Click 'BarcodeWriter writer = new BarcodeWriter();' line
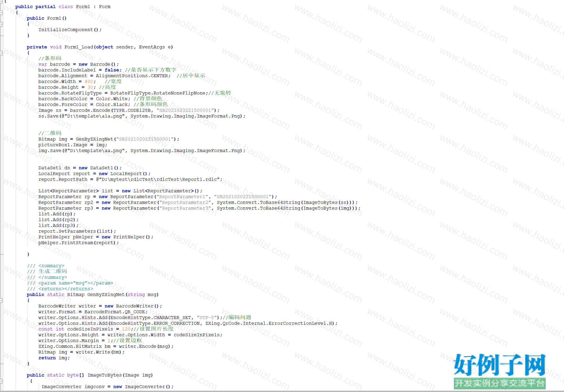Image resolution: width=564 pixels, height=392 pixels. tap(100, 306)
